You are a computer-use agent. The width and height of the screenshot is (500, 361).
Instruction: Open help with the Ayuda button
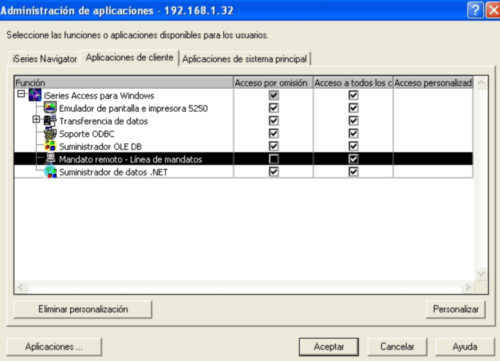click(465, 347)
